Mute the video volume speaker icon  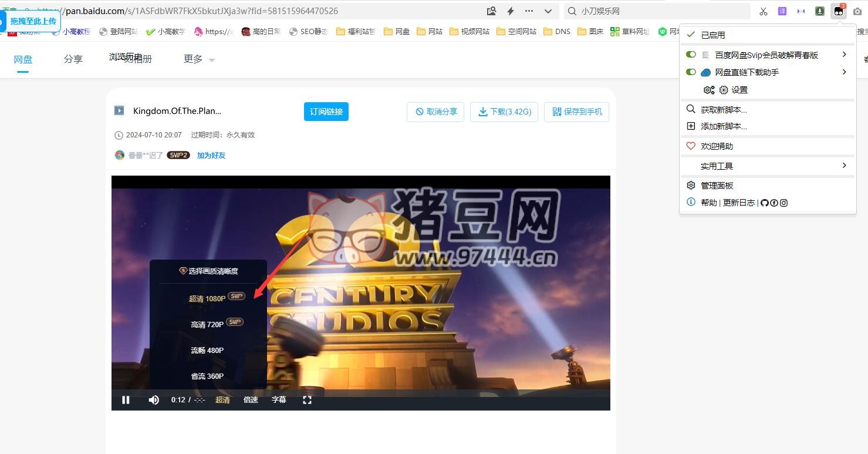(154, 400)
